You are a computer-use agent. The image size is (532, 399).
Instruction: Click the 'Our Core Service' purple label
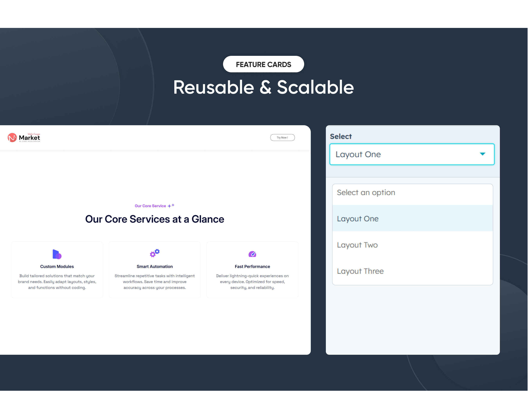[150, 206]
